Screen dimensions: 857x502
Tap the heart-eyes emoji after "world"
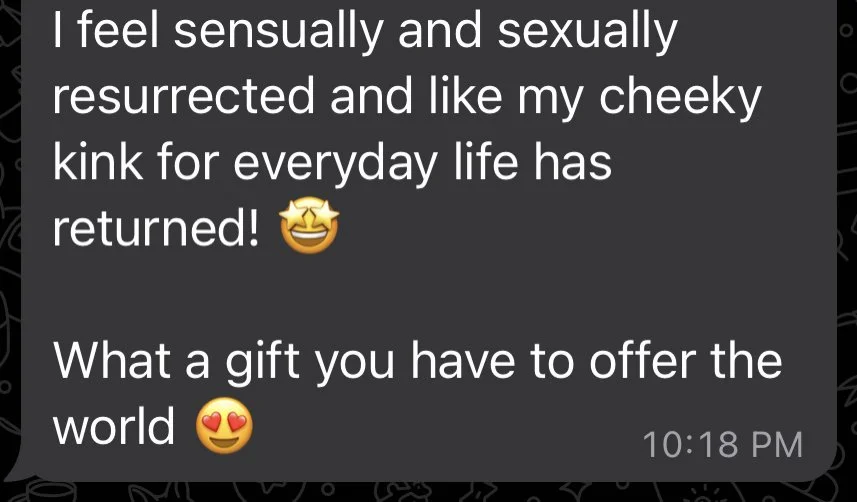225,425
